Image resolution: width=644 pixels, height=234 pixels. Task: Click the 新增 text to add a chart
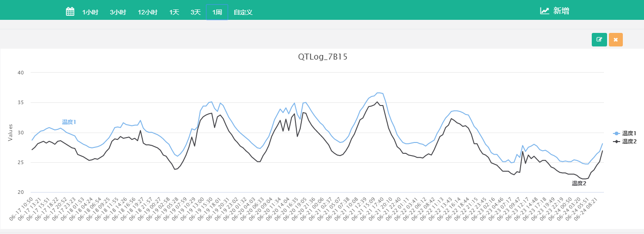pos(561,11)
